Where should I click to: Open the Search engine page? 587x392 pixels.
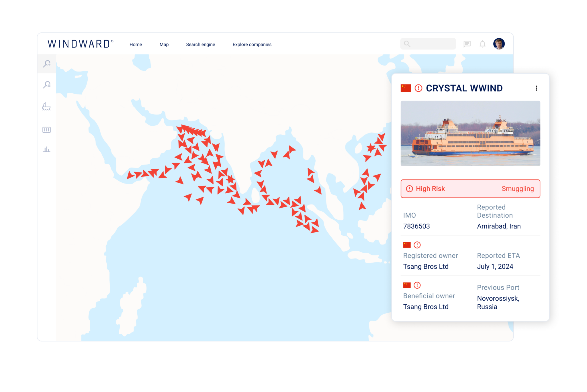200,44
